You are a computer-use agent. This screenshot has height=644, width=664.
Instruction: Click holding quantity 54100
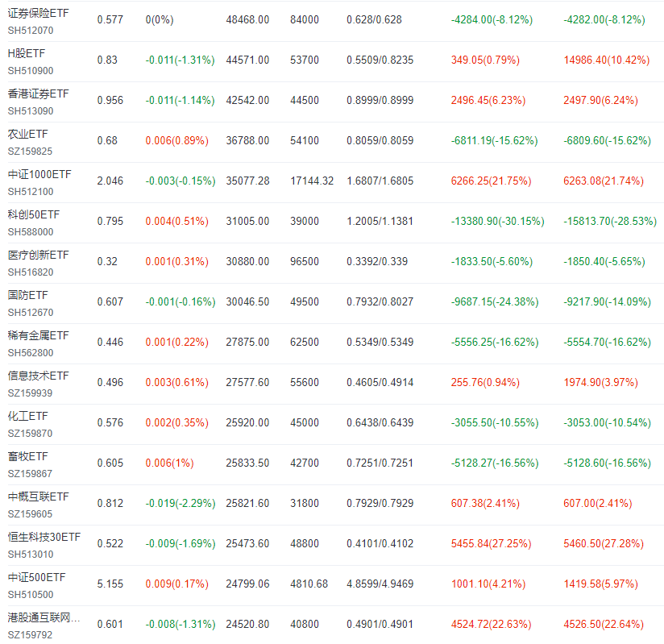click(x=305, y=140)
